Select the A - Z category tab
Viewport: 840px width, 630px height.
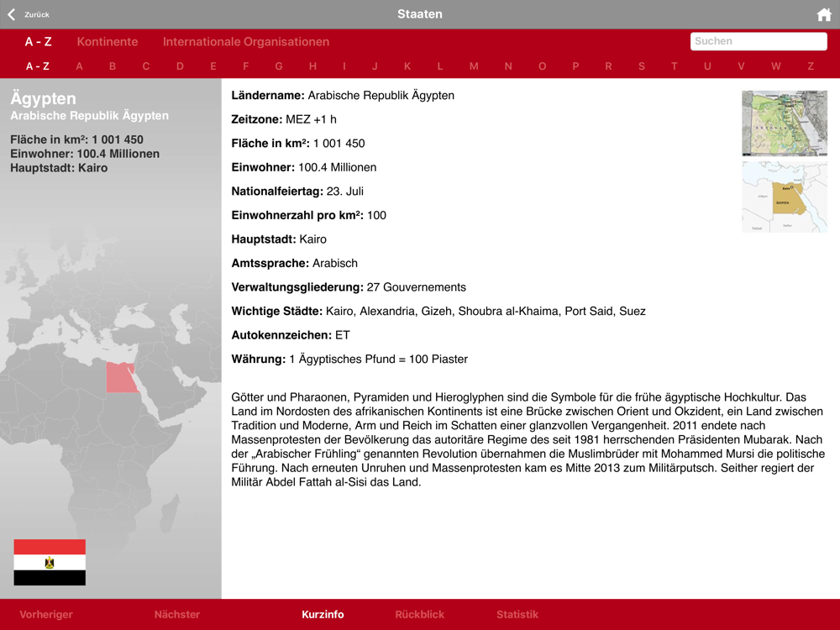click(38, 42)
